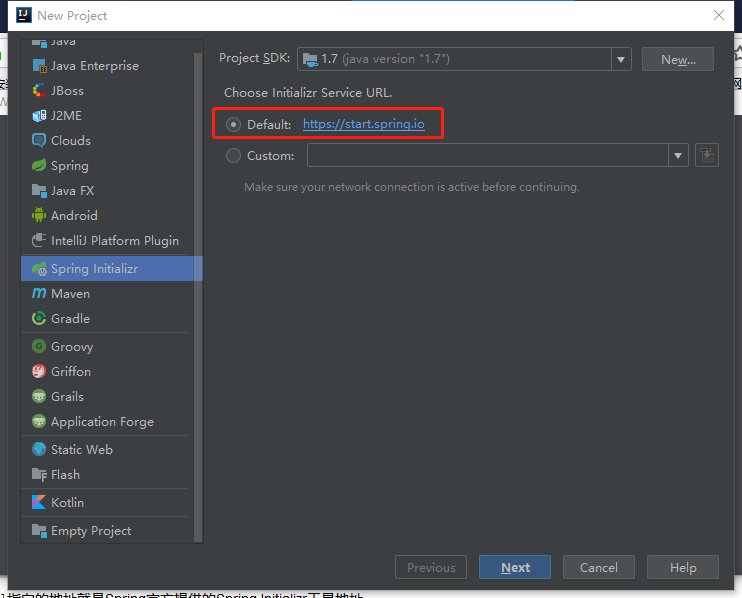Viewport: 742px width, 598px height.
Task: Click the Spring Initializr icon
Action: tap(39, 269)
